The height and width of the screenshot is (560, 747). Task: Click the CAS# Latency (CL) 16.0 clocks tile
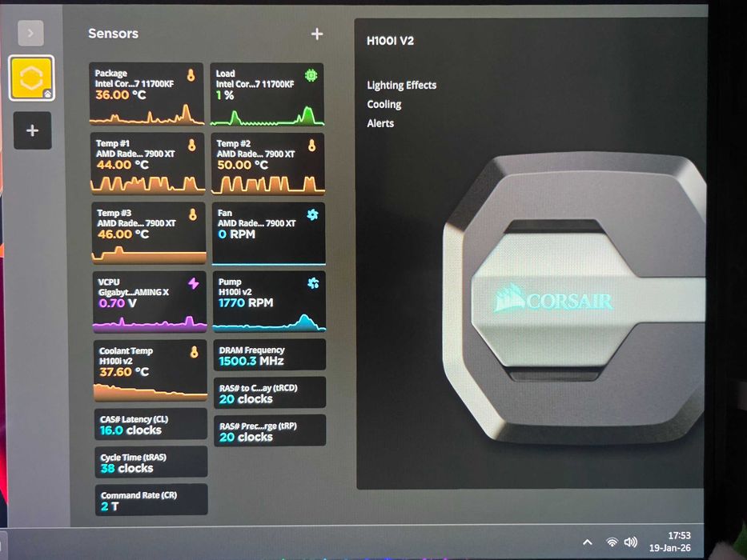(x=151, y=424)
